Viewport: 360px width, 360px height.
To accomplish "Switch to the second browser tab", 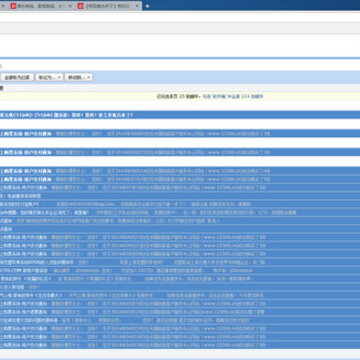I will [108, 6].
